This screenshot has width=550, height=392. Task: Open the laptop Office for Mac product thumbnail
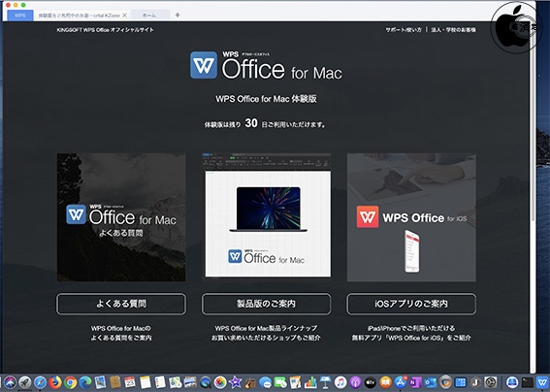[267, 217]
